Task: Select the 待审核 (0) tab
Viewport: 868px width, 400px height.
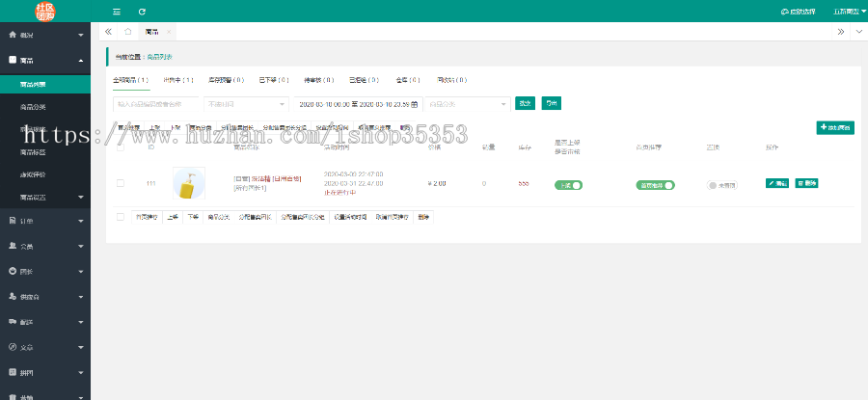Action: tap(319, 80)
